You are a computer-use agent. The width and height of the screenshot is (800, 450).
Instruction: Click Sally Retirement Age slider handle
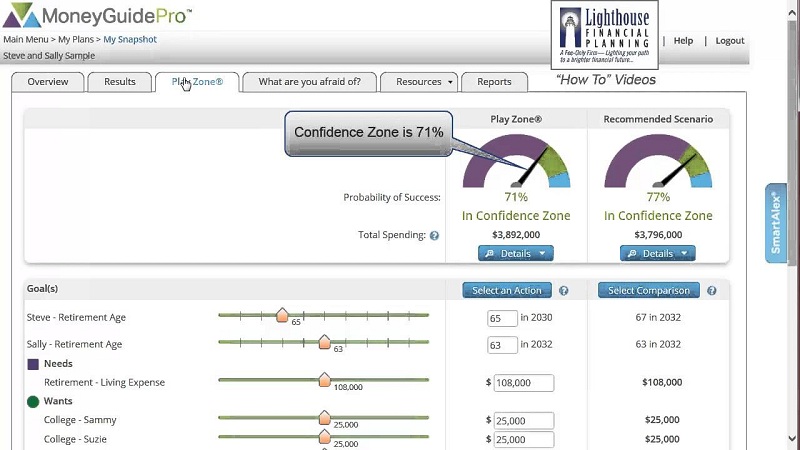click(324, 342)
